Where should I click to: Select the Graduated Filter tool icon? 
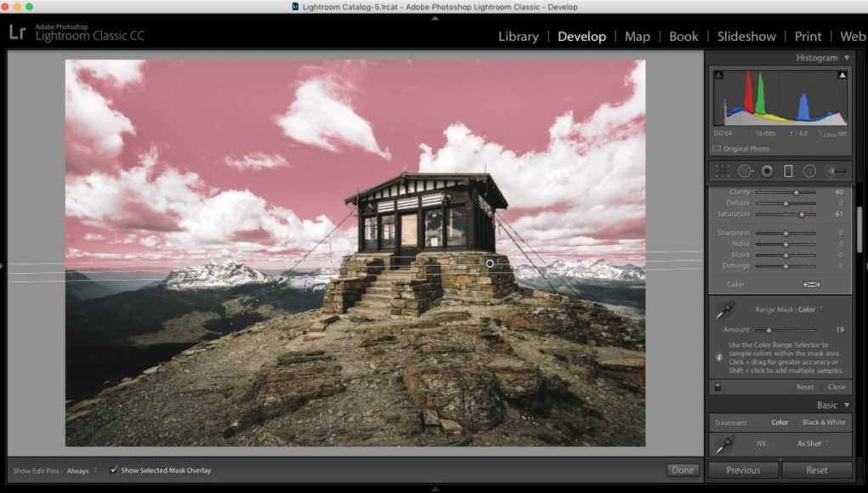tap(788, 171)
